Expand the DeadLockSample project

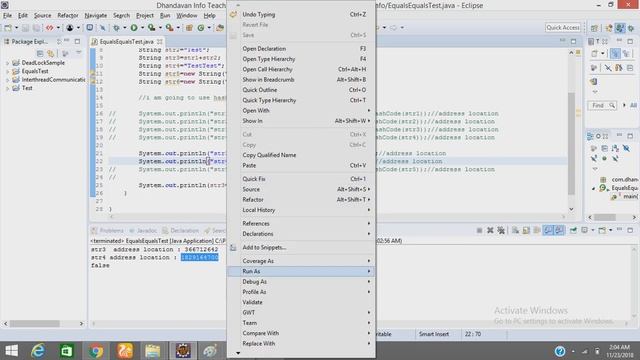pyautogui.click(x=7, y=63)
